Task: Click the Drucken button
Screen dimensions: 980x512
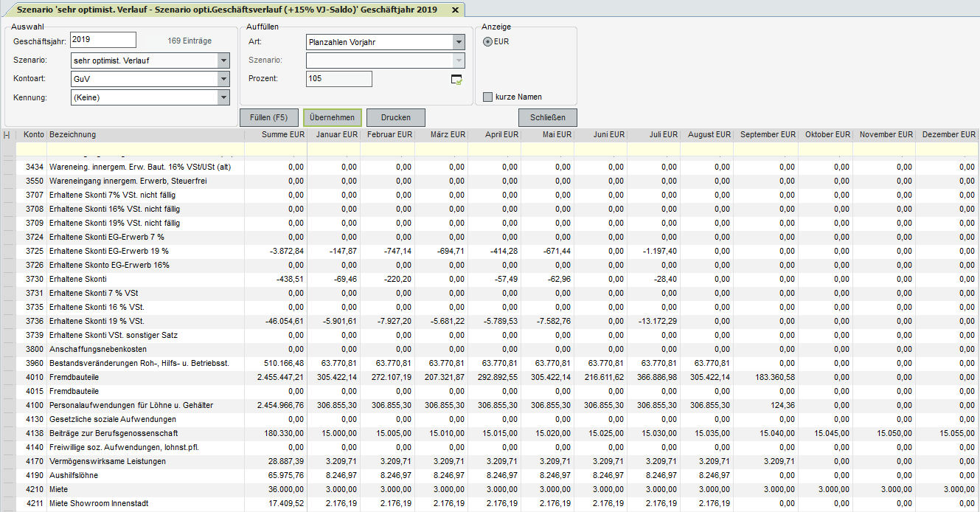Action: pos(396,117)
